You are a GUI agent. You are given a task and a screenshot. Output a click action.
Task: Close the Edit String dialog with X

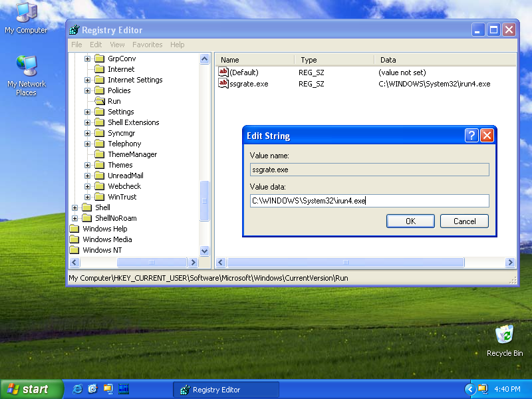pyautogui.click(x=487, y=136)
